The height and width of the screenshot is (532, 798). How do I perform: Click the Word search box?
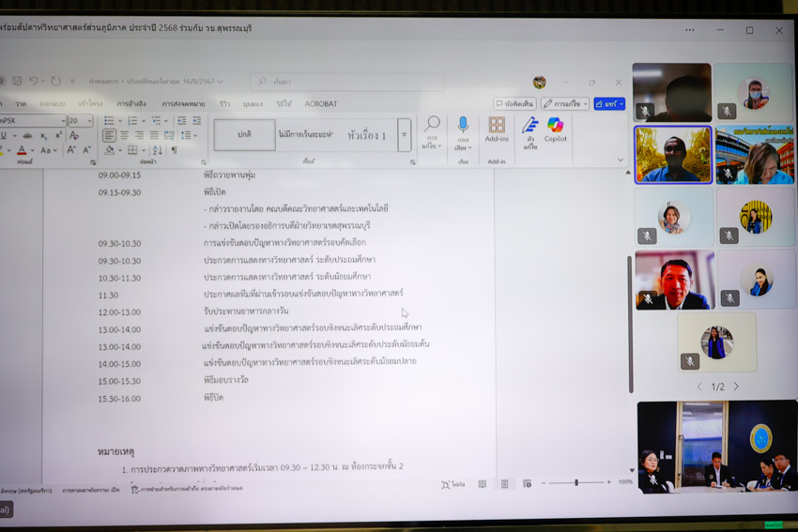pyautogui.click(x=347, y=82)
